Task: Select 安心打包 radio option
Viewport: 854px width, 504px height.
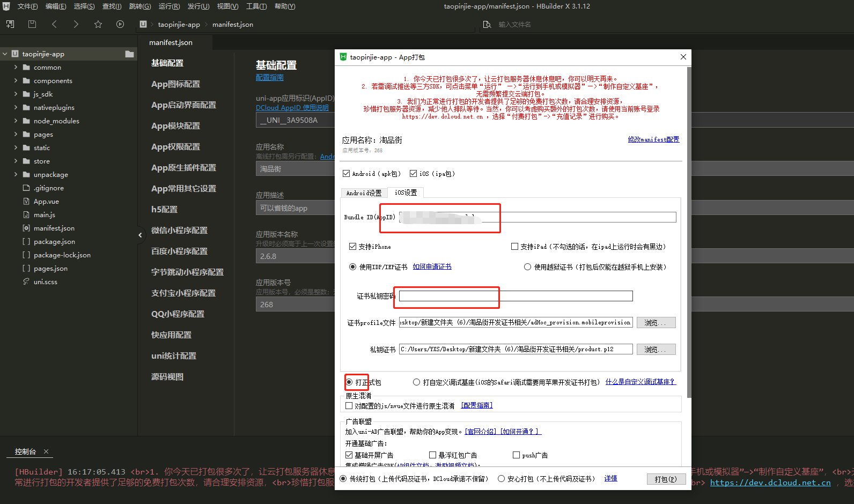Action: point(501,479)
